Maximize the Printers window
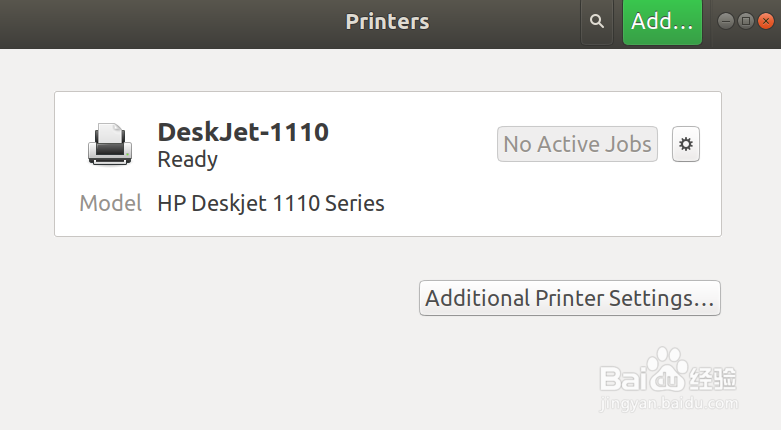The width and height of the screenshot is (781, 430). click(x=746, y=21)
